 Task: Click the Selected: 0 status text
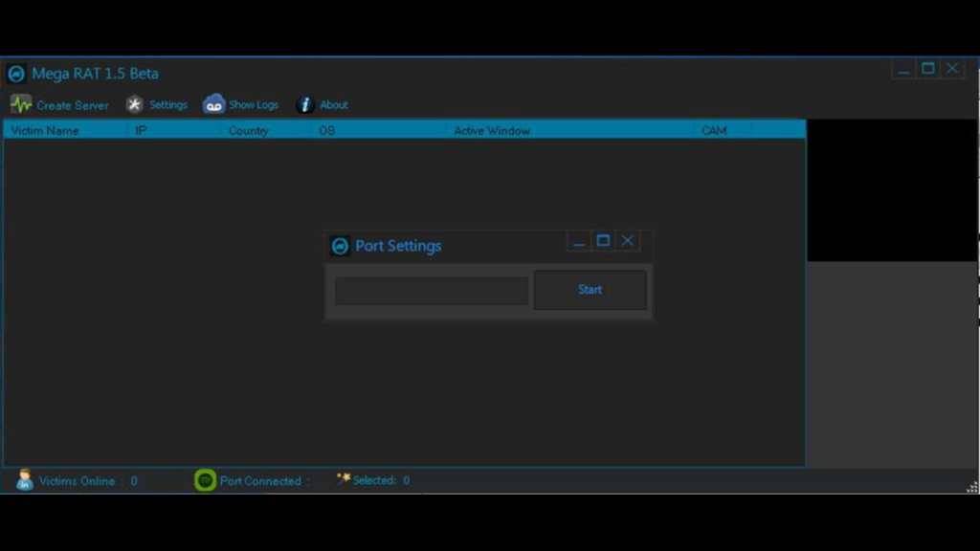click(381, 480)
